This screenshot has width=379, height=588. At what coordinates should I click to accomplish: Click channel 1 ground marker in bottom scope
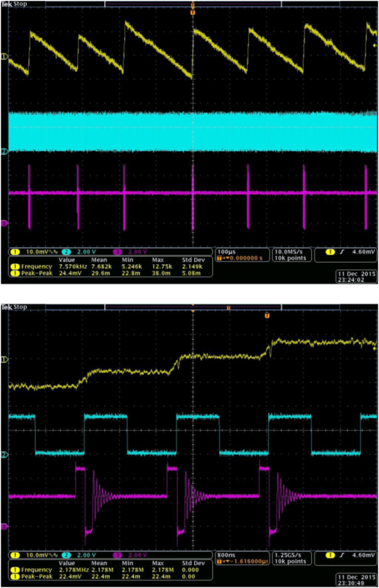[x=4, y=360]
